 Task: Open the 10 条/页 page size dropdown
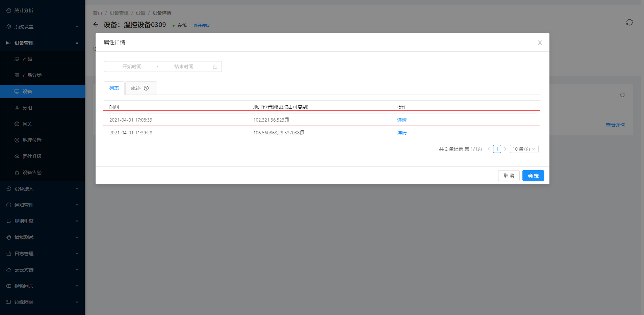pos(524,149)
